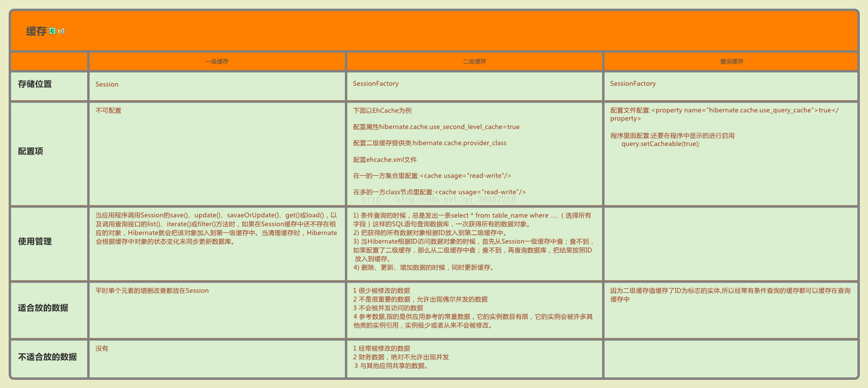
Task: Click the 缓存 table title
Action: click(x=36, y=31)
